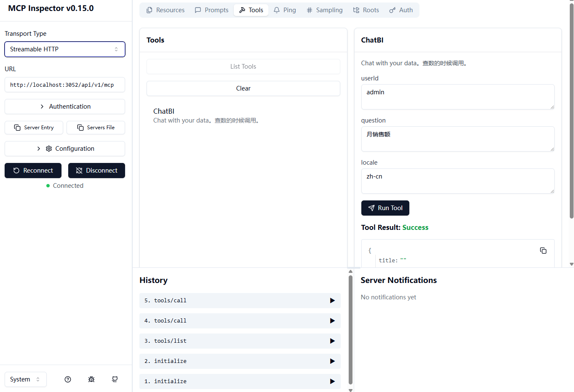
Task: Copy the tool result JSON
Action: (543, 251)
